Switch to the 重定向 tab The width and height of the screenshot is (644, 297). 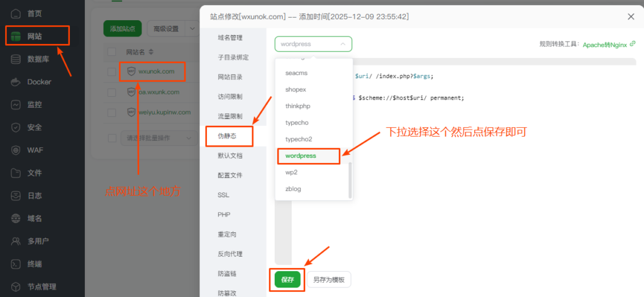(x=233, y=235)
